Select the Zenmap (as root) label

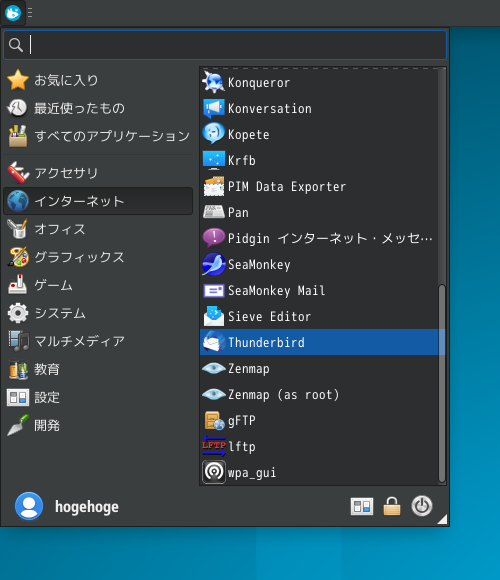(x=283, y=395)
